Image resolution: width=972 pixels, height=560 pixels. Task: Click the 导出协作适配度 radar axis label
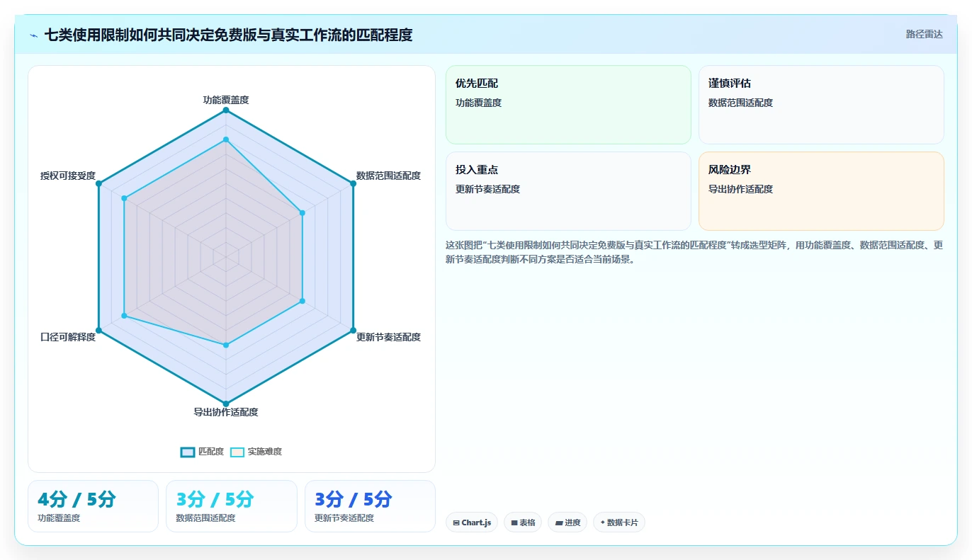click(226, 412)
